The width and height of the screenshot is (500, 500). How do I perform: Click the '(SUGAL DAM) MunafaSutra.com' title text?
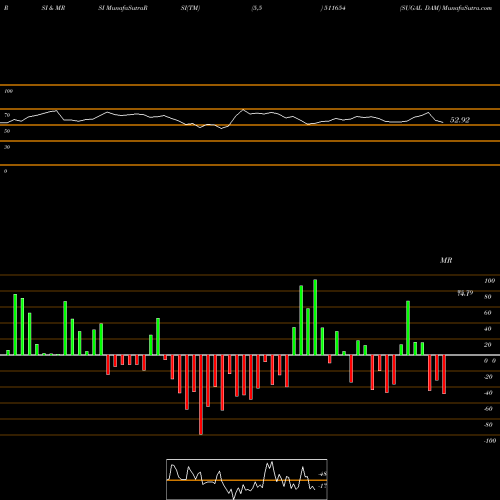point(446,8)
